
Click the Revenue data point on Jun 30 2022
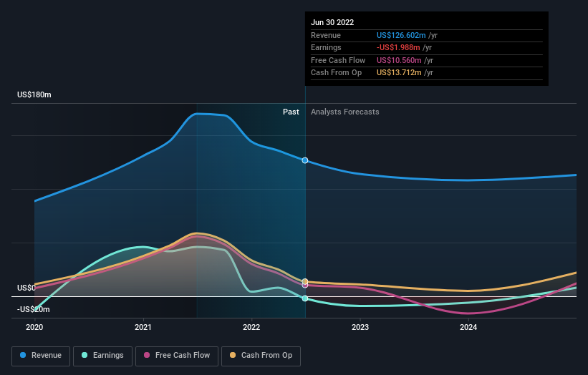[305, 160]
